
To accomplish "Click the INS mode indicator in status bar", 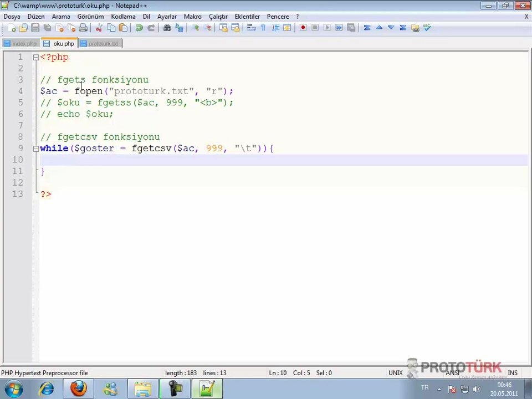I will (512, 373).
